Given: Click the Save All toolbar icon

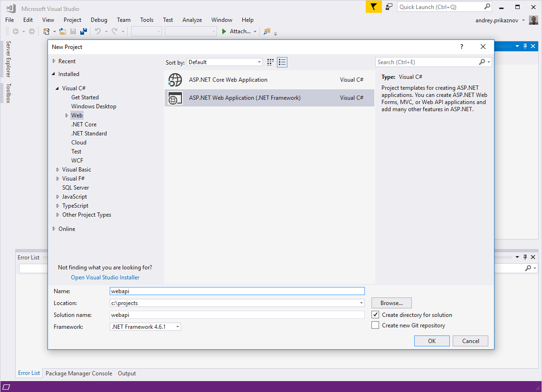Looking at the screenshot, I should coord(83,31).
